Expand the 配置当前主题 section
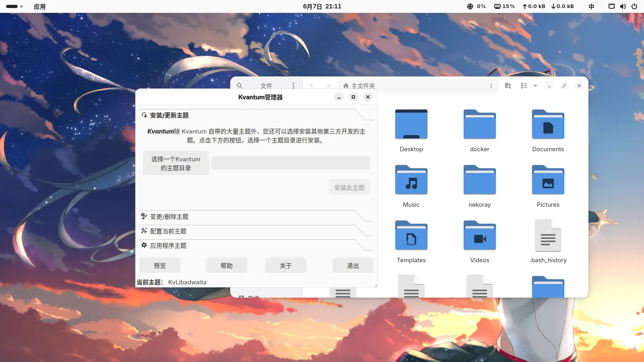The width and height of the screenshot is (644, 362). [256, 231]
